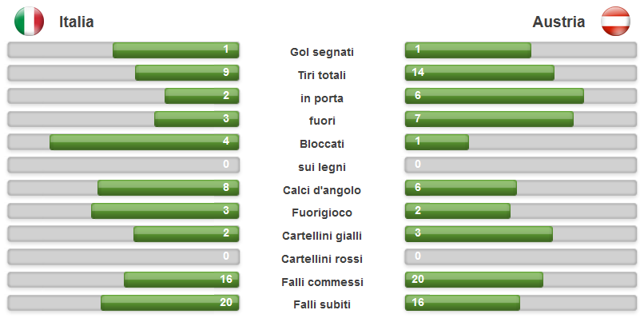Click the Italia flag icon
The width and height of the screenshot is (644, 322).
click(x=29, y=22)
